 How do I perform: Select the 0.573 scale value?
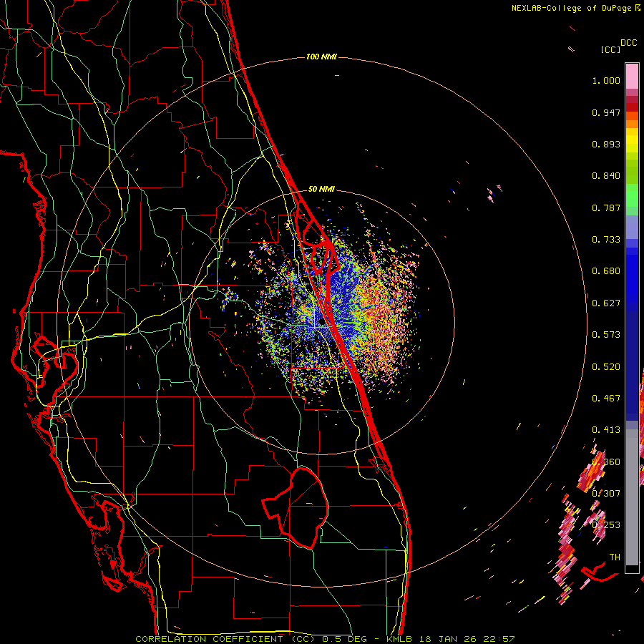pos(606,335)
